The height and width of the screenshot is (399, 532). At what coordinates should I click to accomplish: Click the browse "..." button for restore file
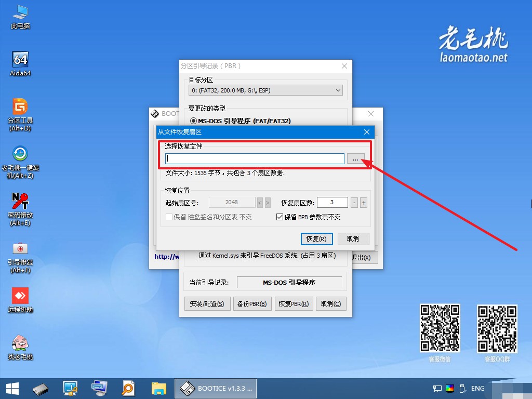point(355,159)
